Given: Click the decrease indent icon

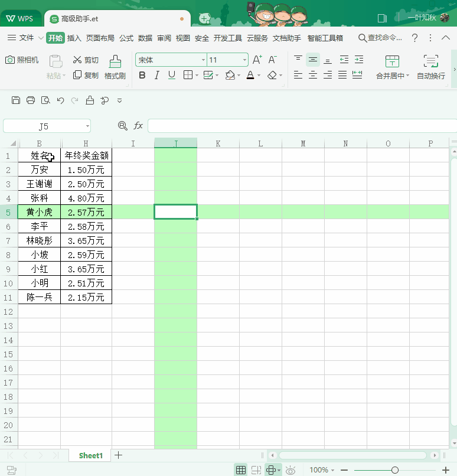Looking at the screenshot, I should coord(344,60).
